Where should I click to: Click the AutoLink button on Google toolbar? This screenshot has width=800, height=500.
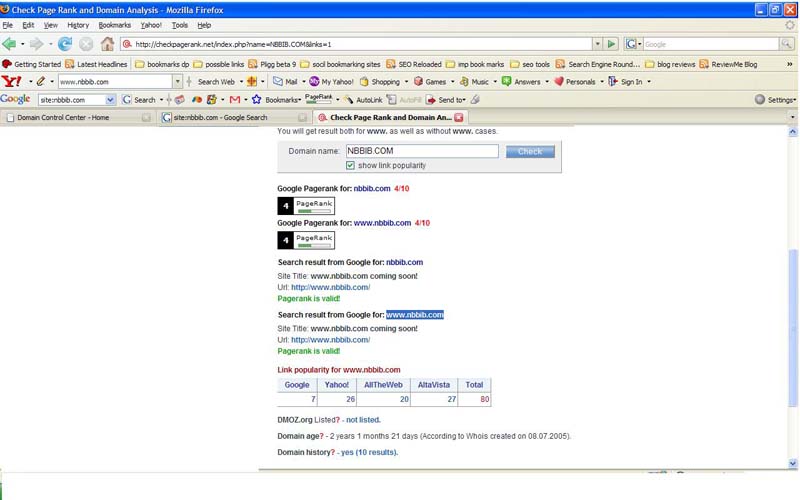(363, 100)
